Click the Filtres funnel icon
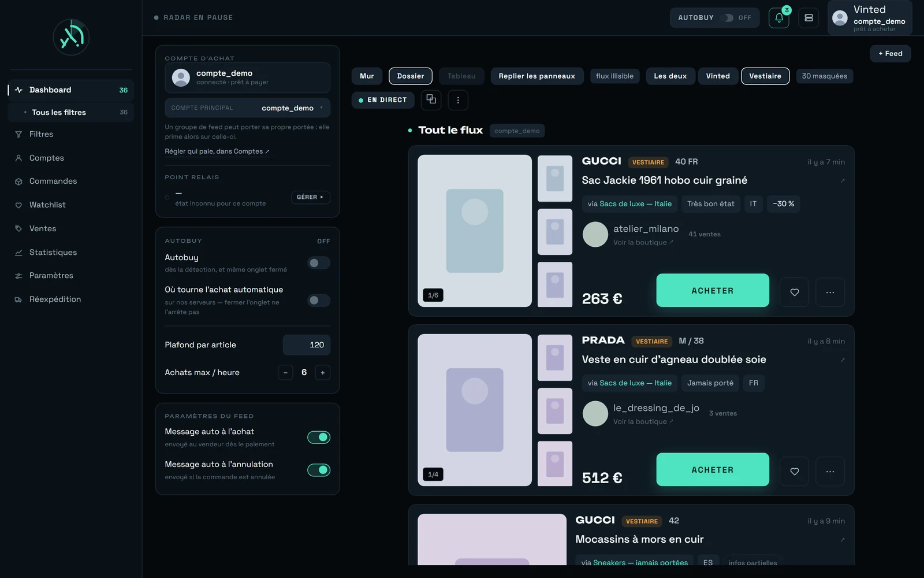The image size is (924, 578). (x=18, y=134)
